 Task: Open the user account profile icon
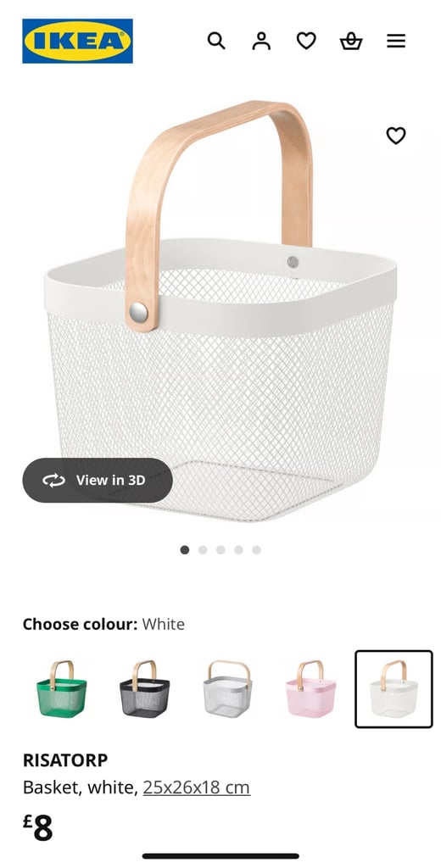click(x=261, y=41)
